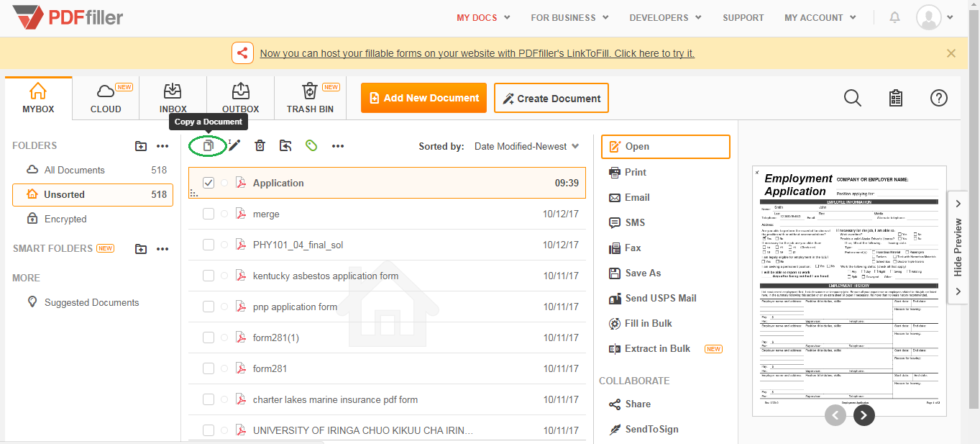The height and width of the screenshot is (444, 980).
Task: Check the merge document checkbox
Action: coord(209,214)
